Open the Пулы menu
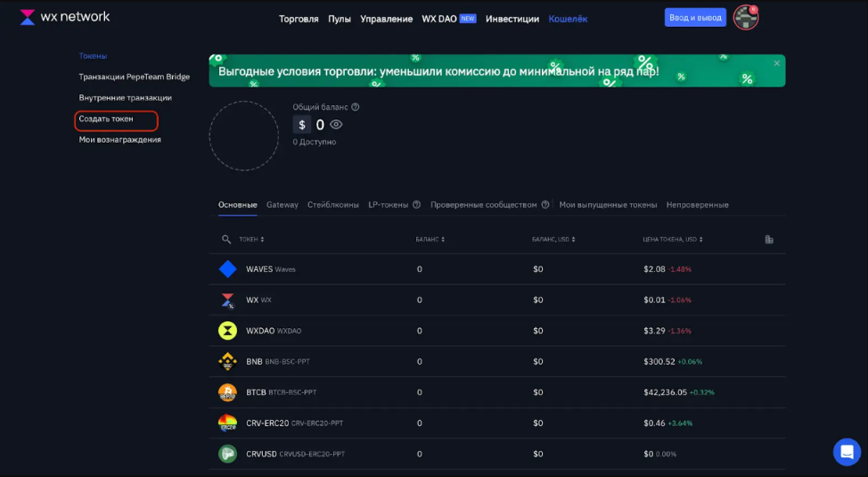The image size is (868, 477). coord(340,19)
